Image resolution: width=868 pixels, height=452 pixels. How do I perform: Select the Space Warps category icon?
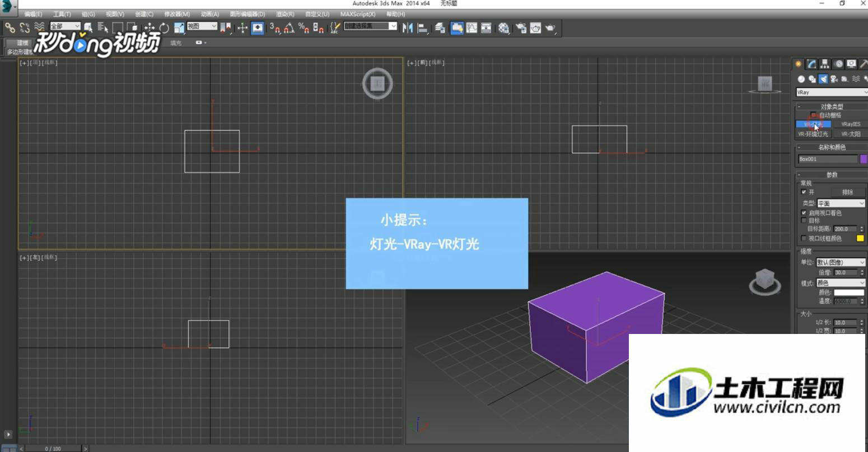pos(856,79)
